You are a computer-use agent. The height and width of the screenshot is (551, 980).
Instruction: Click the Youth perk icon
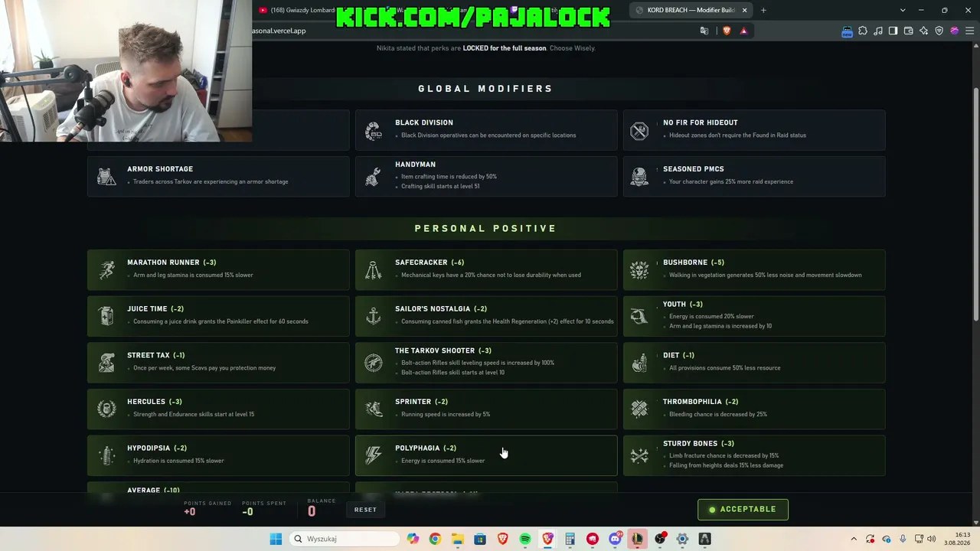tap(639, 316)
